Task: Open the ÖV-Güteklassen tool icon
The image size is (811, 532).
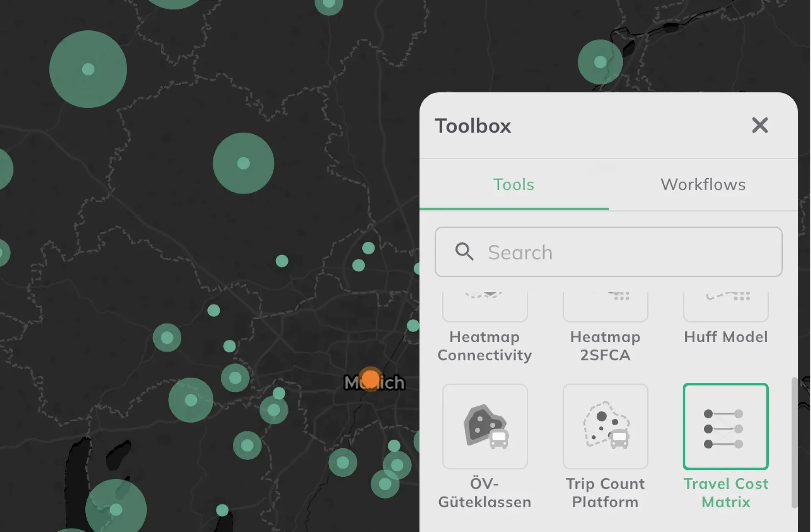Action: coord(485,426)
